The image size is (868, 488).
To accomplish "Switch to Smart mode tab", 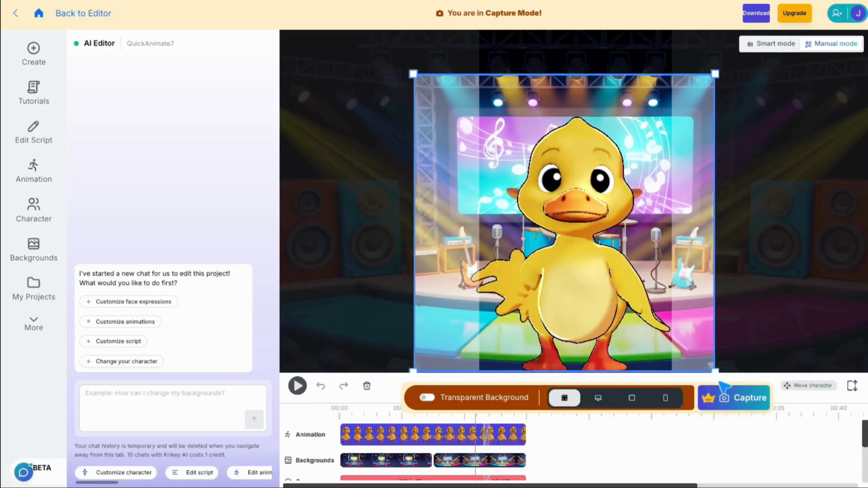I will [771, 43].
